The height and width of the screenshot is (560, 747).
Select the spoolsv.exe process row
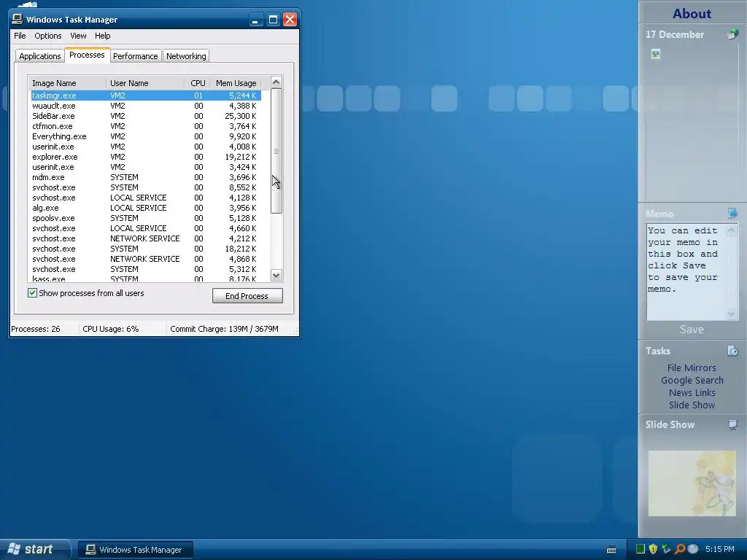146,218
